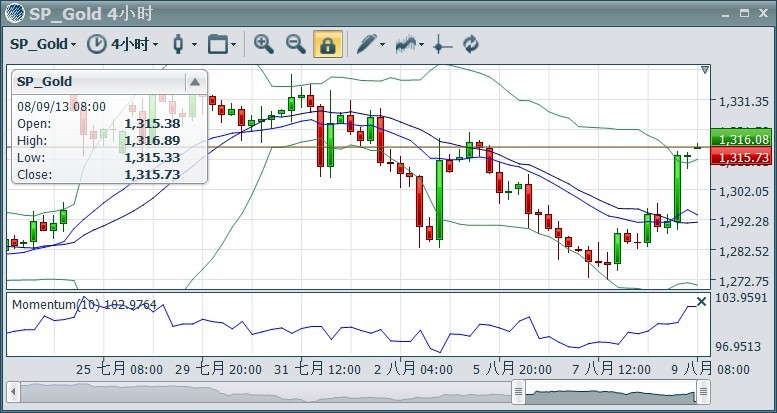Click the 7 八月 12:00 time label
Viewport: 777px width, 413px height.
611,369
